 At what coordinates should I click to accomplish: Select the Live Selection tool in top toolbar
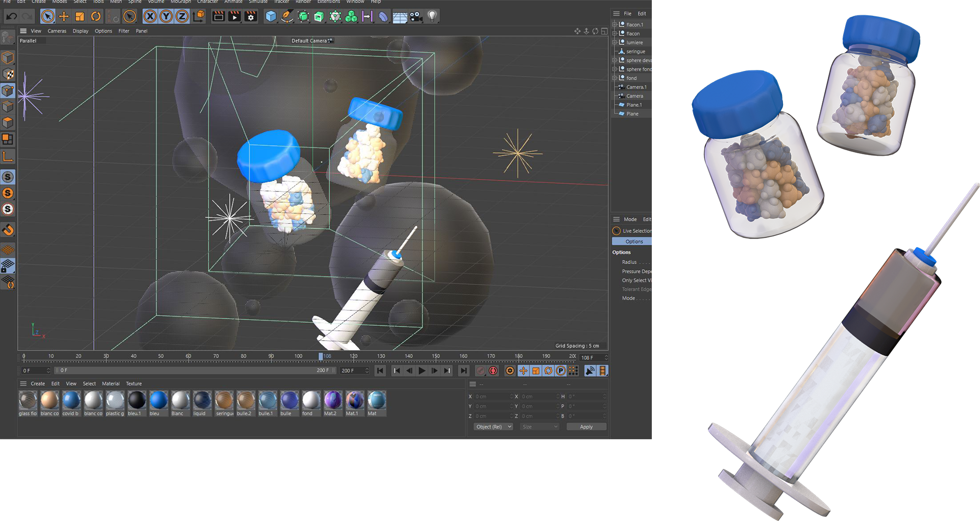pyautogui.click(x=47, y=16)
